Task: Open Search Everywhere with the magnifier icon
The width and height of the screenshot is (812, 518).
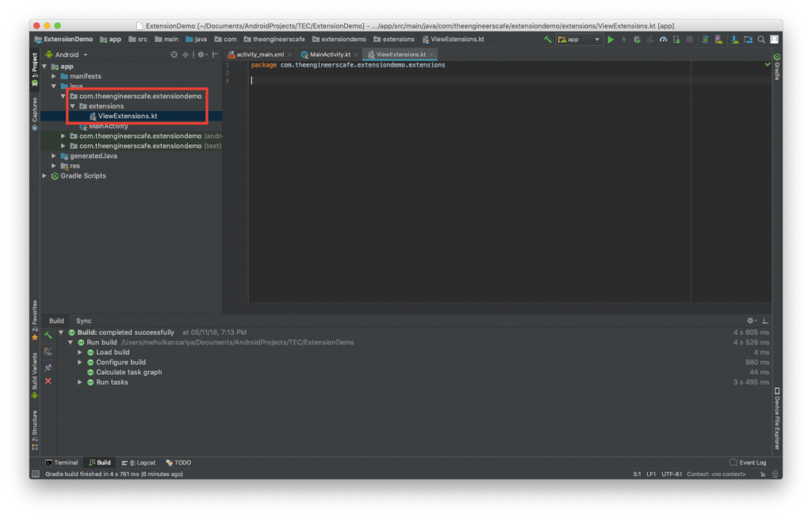Action: pyautogui.click(x=761, y=39)
